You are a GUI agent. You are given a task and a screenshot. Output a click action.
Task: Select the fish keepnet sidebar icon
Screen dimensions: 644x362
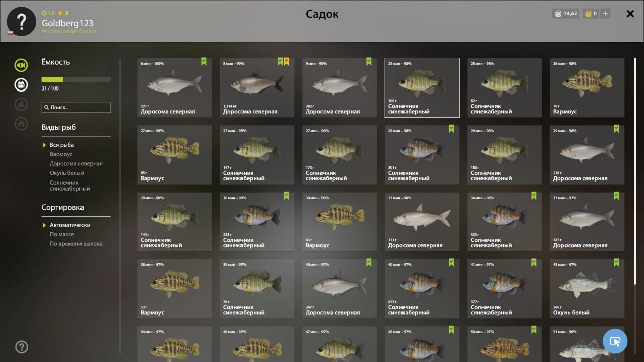[x=21, y=65]
